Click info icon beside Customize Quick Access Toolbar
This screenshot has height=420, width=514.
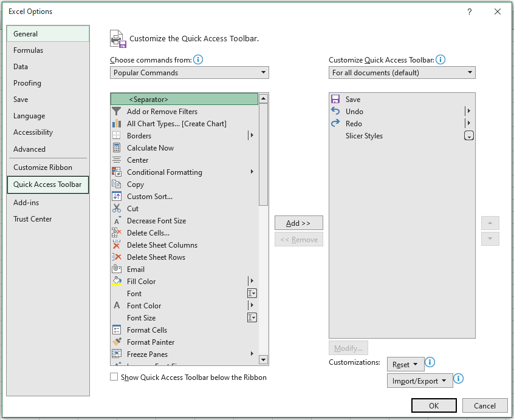pos(440,59)
